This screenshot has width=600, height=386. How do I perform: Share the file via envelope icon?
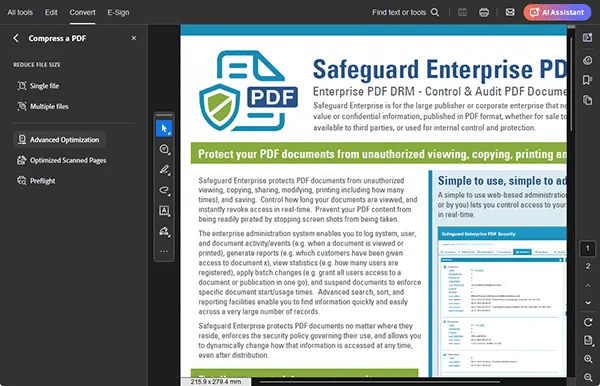[x=510, y=12]
